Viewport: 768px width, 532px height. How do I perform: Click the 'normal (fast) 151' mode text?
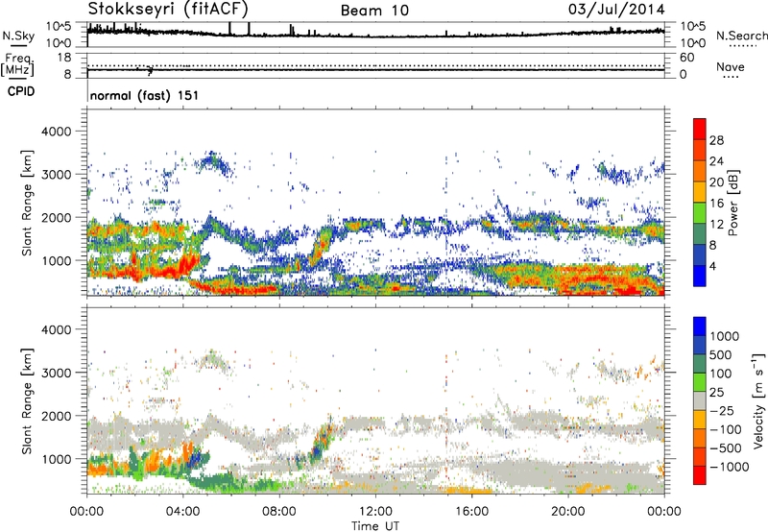144,95
